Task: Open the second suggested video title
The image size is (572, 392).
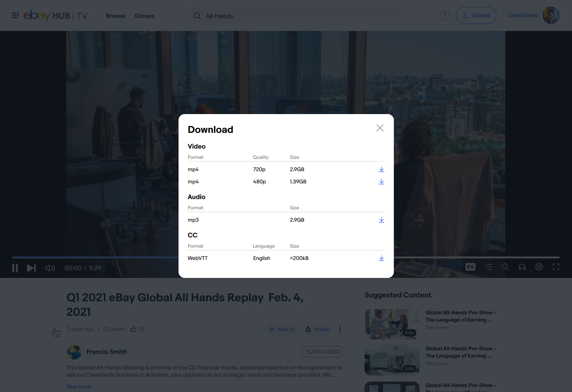Action: (x=461, y=352)
